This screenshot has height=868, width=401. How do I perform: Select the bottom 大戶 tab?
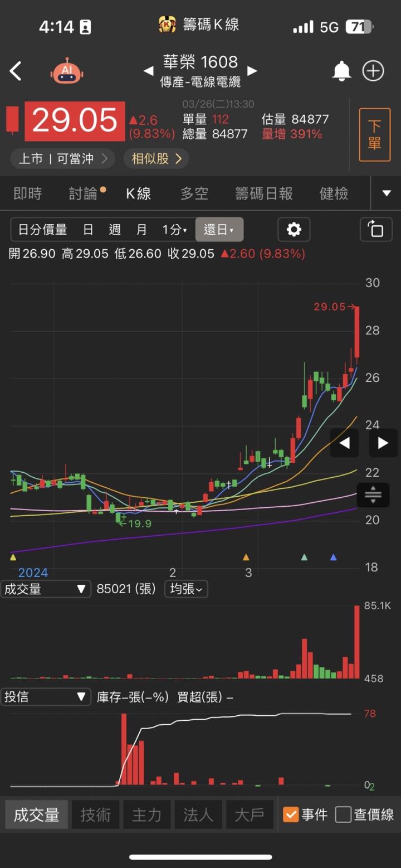click(250, 814)
